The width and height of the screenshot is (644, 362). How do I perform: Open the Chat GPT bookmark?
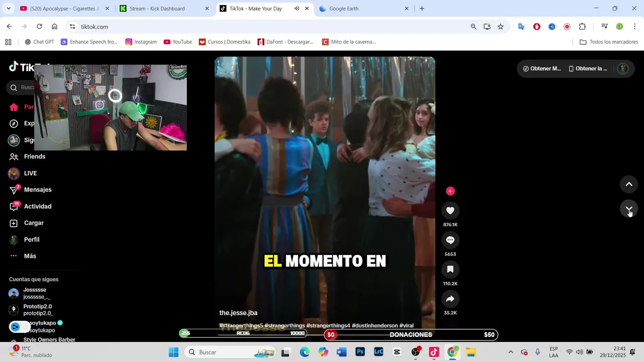tap(39, 42)
